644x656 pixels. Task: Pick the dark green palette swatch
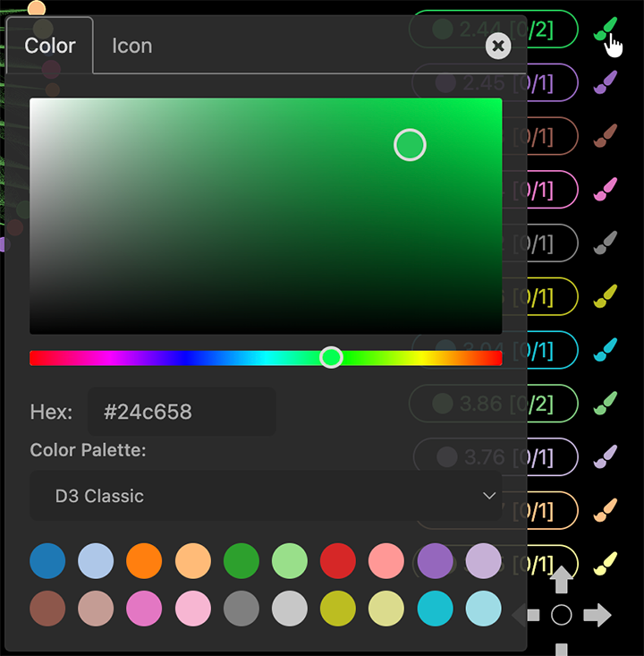(241, 561)
